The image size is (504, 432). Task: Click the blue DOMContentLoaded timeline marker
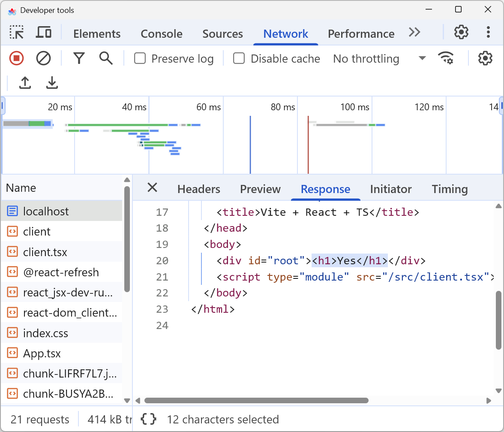pos(250,145)
